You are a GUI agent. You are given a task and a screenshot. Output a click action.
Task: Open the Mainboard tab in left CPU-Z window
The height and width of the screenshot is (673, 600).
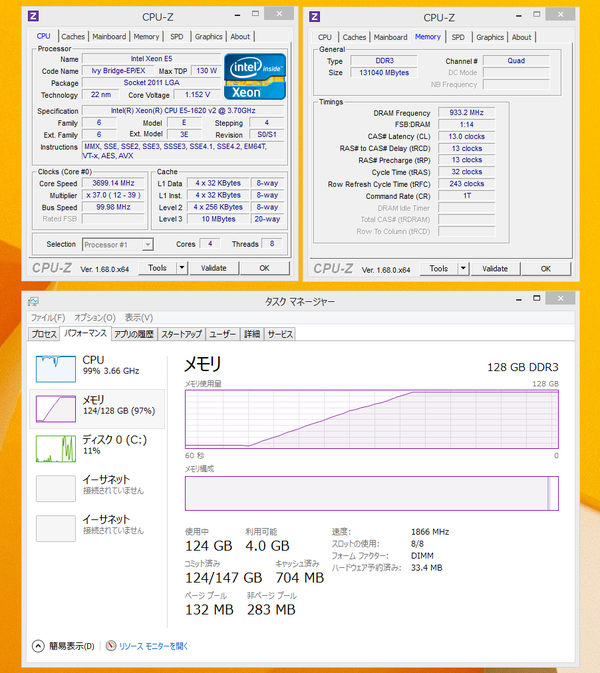pos(109,36)
